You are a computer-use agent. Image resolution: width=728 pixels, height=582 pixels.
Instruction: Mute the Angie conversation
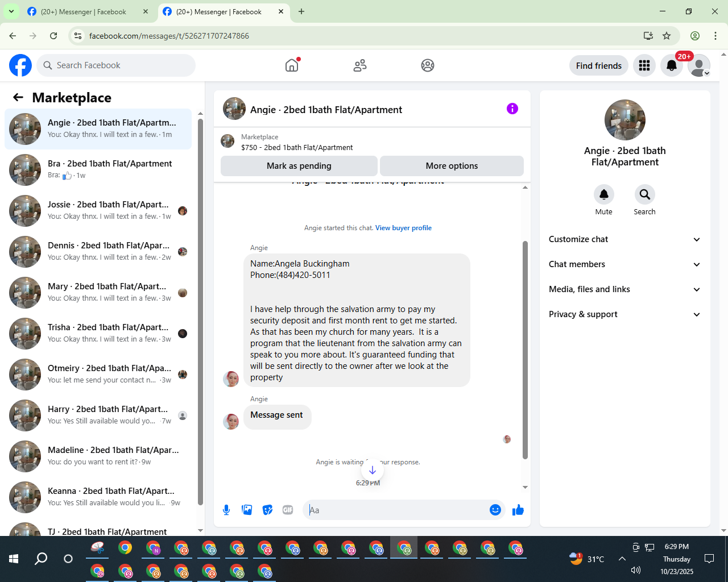tap(604, 194)
